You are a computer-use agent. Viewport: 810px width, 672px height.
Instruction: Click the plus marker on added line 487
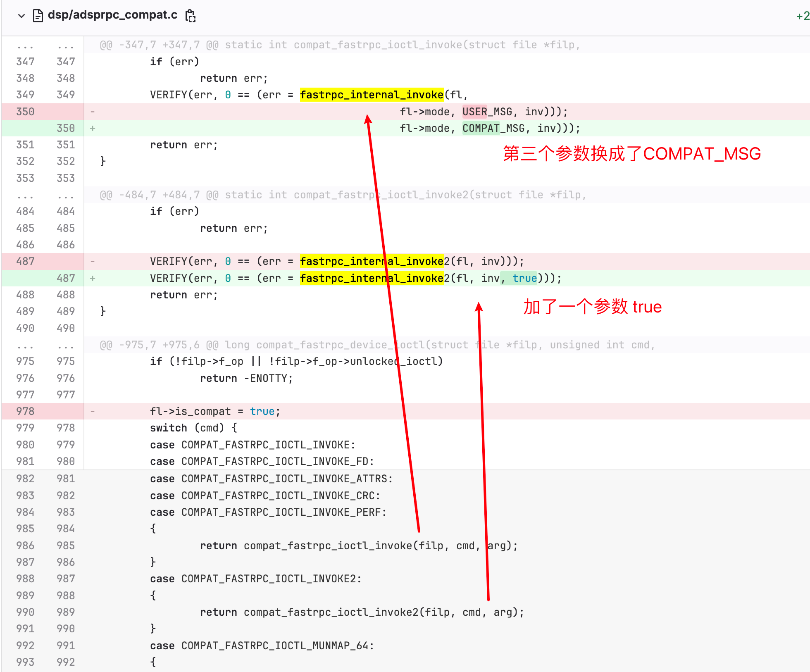[93, 278]
